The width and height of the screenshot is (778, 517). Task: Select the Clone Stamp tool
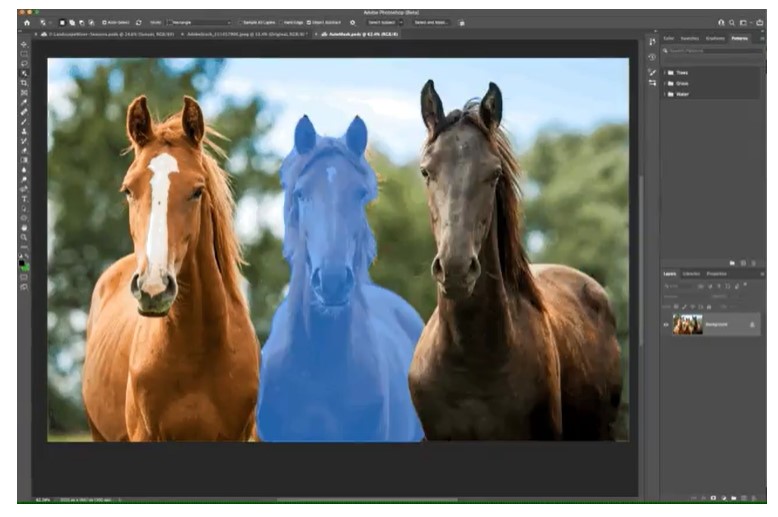click(x=24, y=131)
